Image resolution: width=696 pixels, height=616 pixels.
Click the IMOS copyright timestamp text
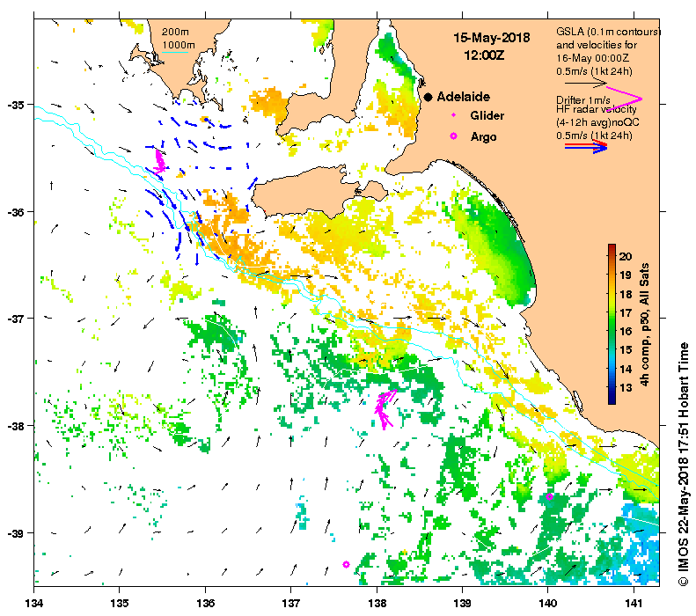pyautogui.click(x=683, y=464)
